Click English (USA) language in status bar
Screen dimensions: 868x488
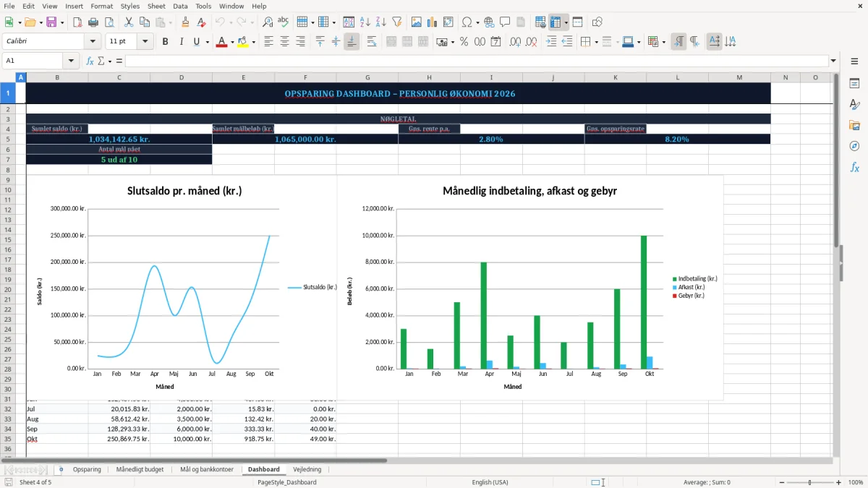pos(491,482)
